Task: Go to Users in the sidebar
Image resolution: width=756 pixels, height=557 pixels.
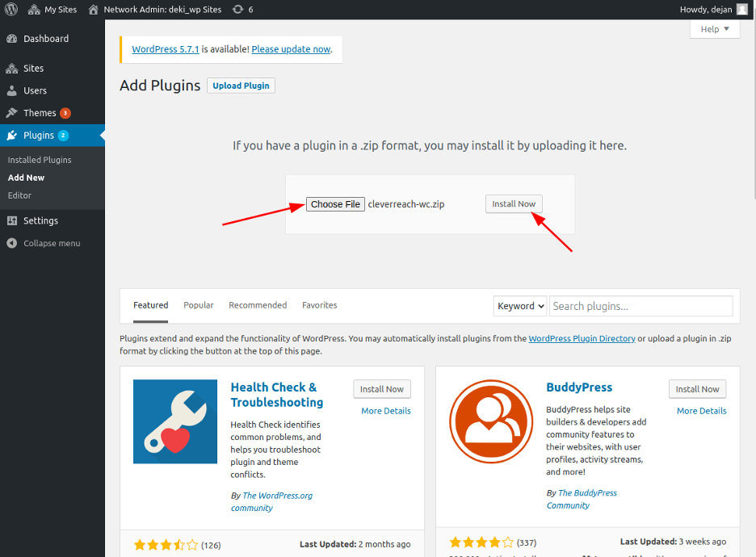Action: [x=35, y=90]
